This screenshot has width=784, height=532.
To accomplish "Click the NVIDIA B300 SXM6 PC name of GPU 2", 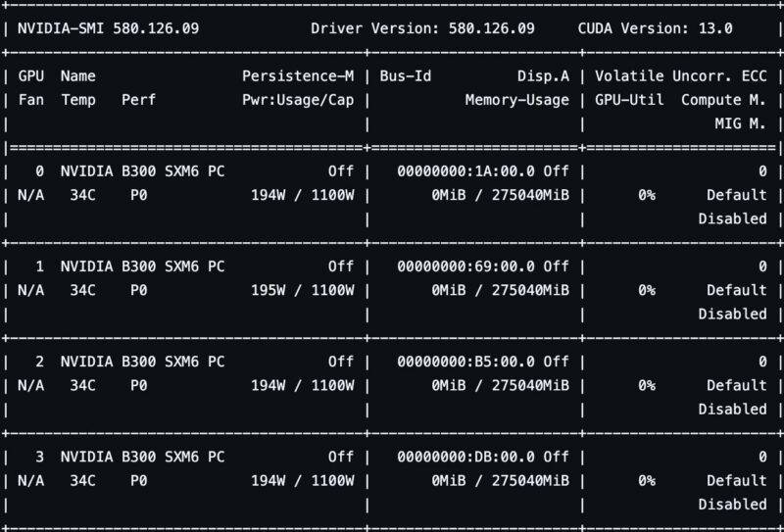I will tap(142, 362).
